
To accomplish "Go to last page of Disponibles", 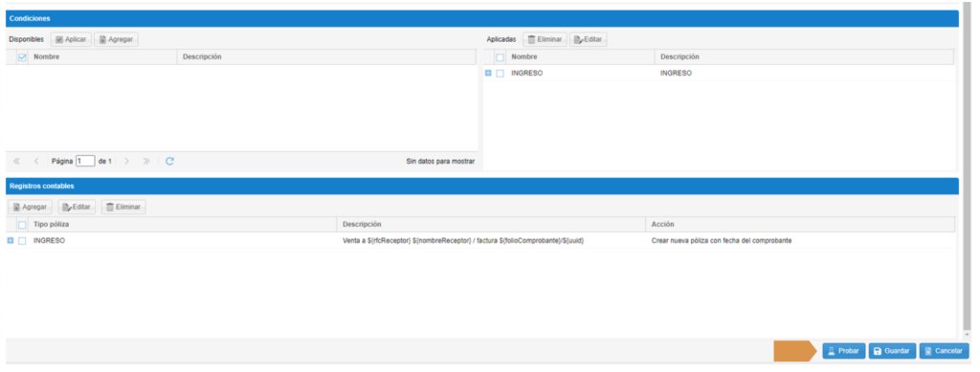I will tap(146, 161).
